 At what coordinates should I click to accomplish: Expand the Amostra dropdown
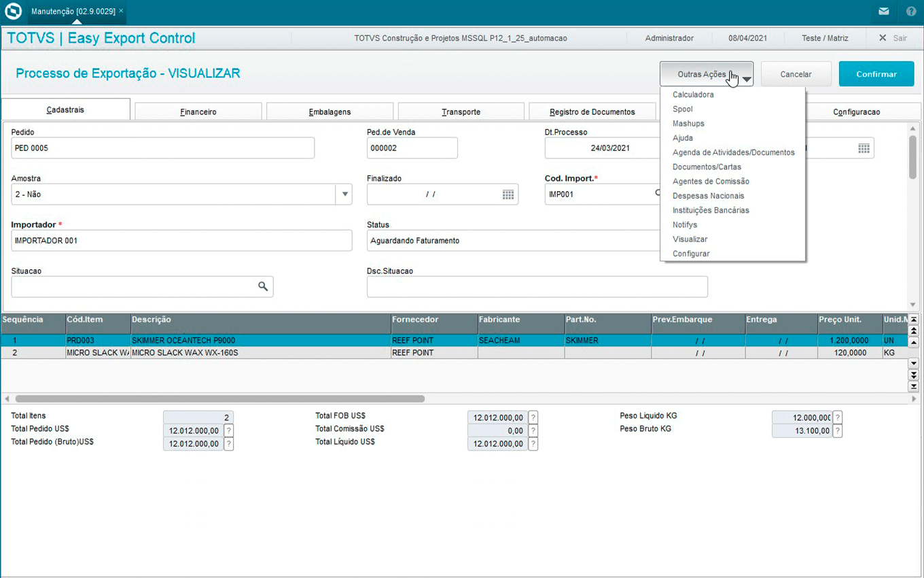344,194
